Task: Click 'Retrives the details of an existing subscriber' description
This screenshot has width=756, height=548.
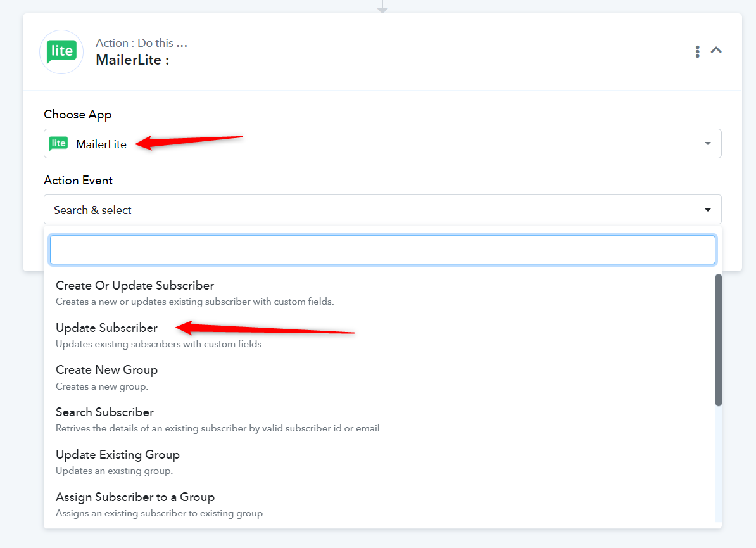Action: click(218, 428)
